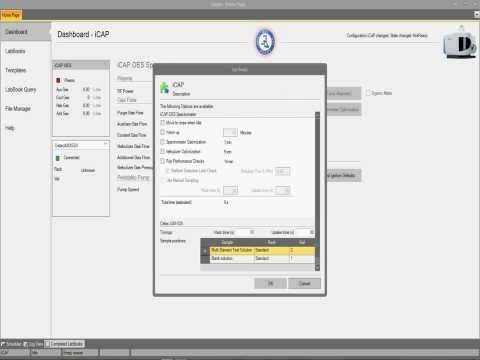This screenshot has width=480, height=360.
Task: Click the dropdown arrow at top-right of tab bar
Action: tap(477, 14)
